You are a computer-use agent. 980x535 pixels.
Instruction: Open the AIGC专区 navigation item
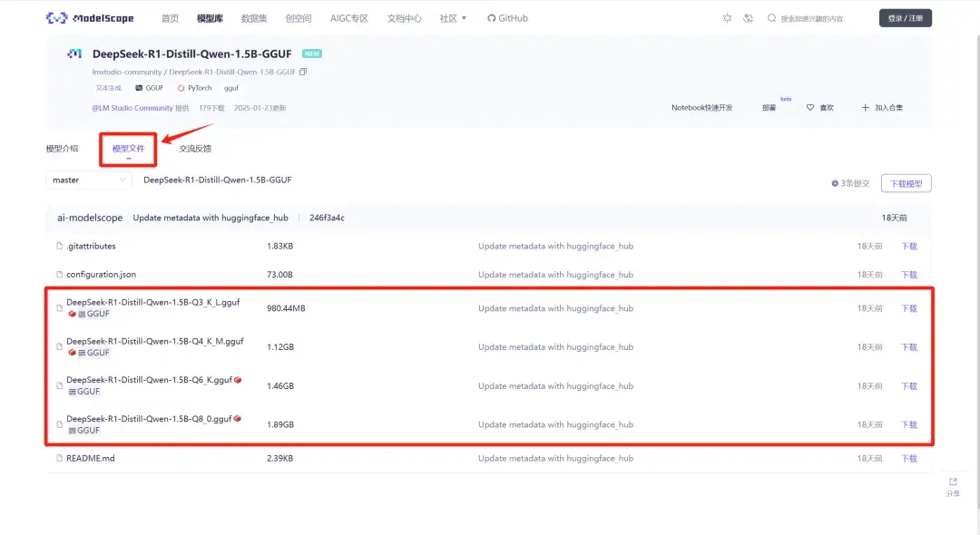click(348, 18)
